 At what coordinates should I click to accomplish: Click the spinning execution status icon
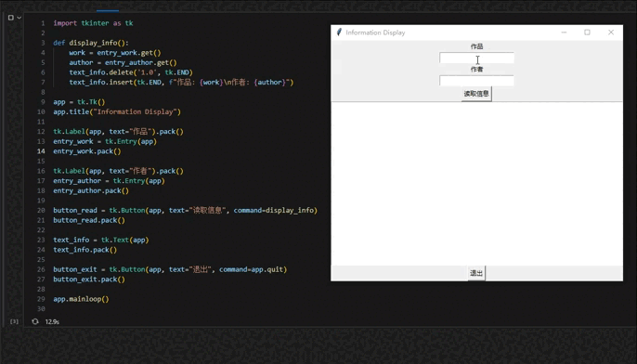click(x=35, y=321)
